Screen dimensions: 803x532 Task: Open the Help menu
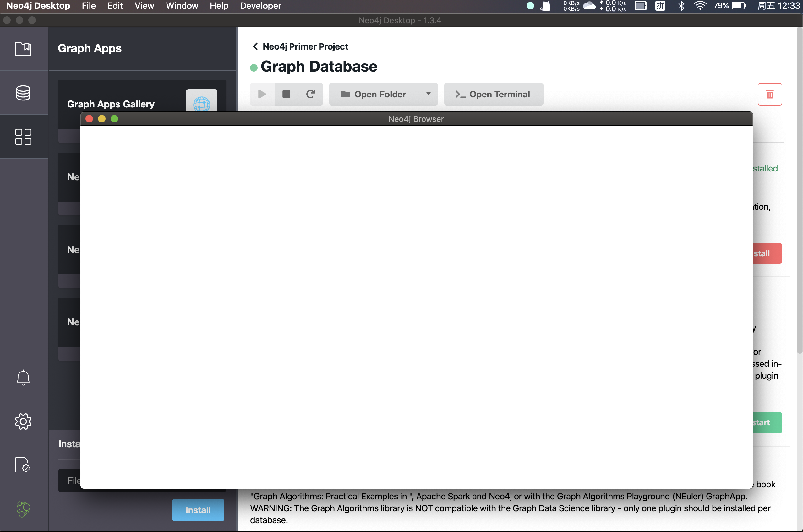pos(219,6)
